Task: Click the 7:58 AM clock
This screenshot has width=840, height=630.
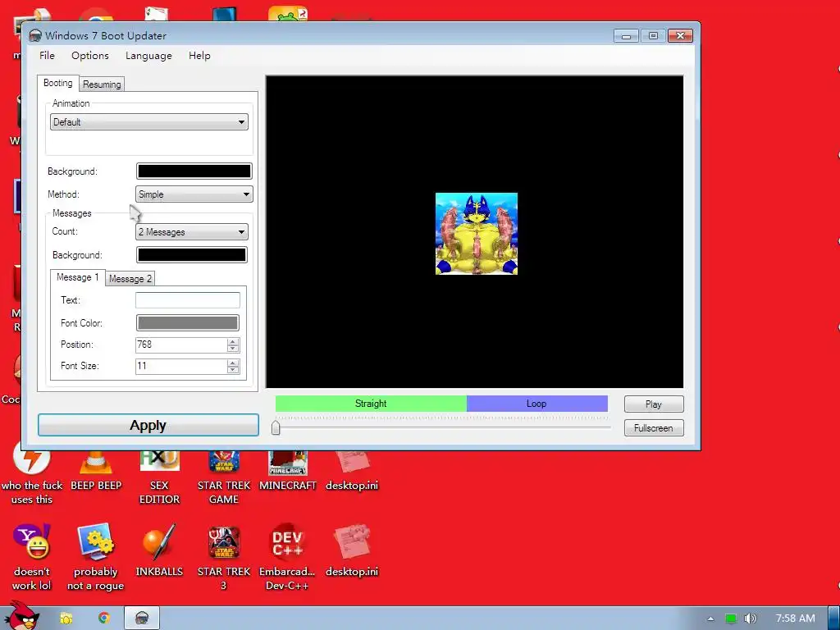Action: 796,619
